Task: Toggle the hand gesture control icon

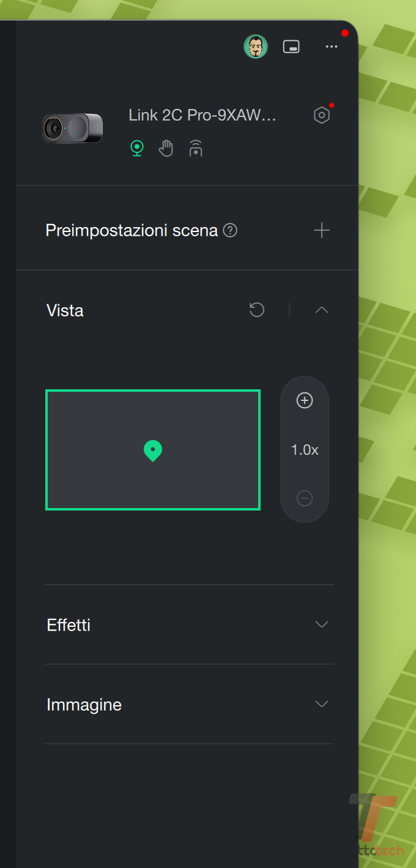Action: point(166,148)
